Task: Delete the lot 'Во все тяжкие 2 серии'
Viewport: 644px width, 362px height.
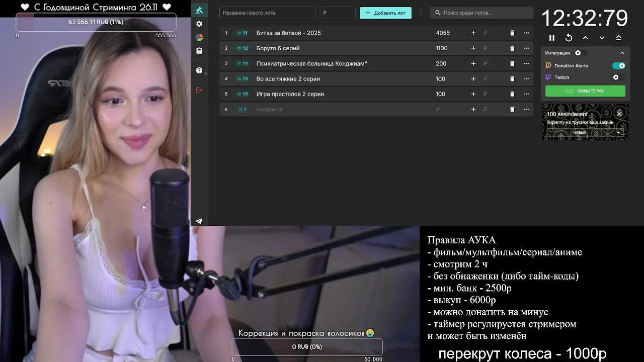Action: [x=512, y=79]
